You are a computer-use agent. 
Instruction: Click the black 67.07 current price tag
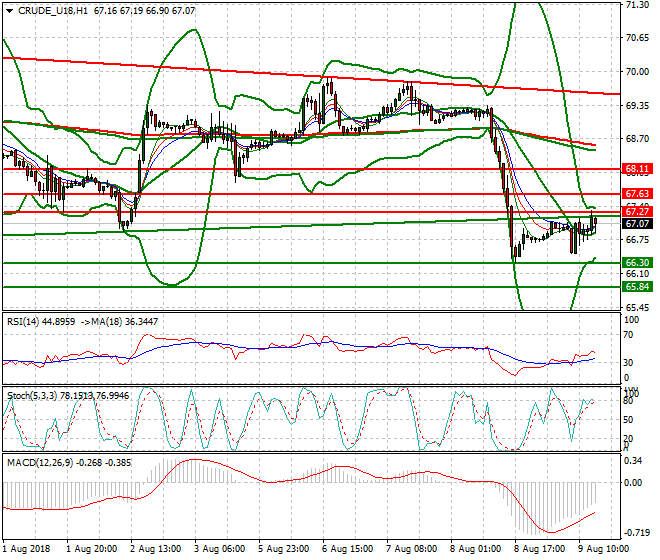[x=637, y=224]
